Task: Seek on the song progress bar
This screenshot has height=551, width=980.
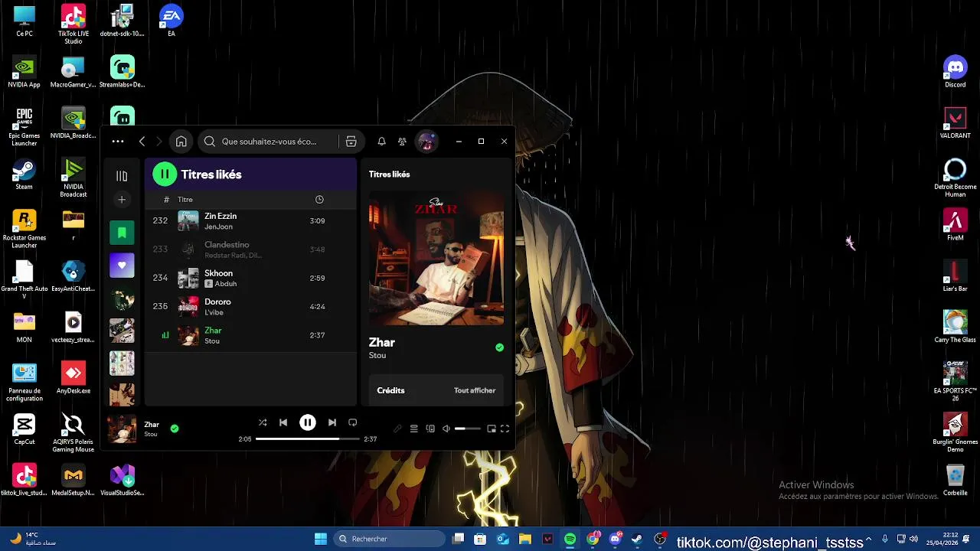Action: click(308, 439)
